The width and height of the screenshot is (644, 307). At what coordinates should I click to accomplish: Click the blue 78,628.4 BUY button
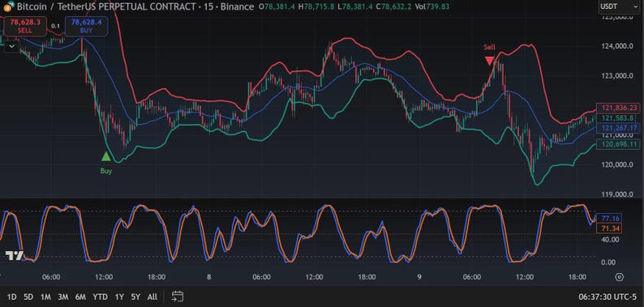click(x=86, y=26)
